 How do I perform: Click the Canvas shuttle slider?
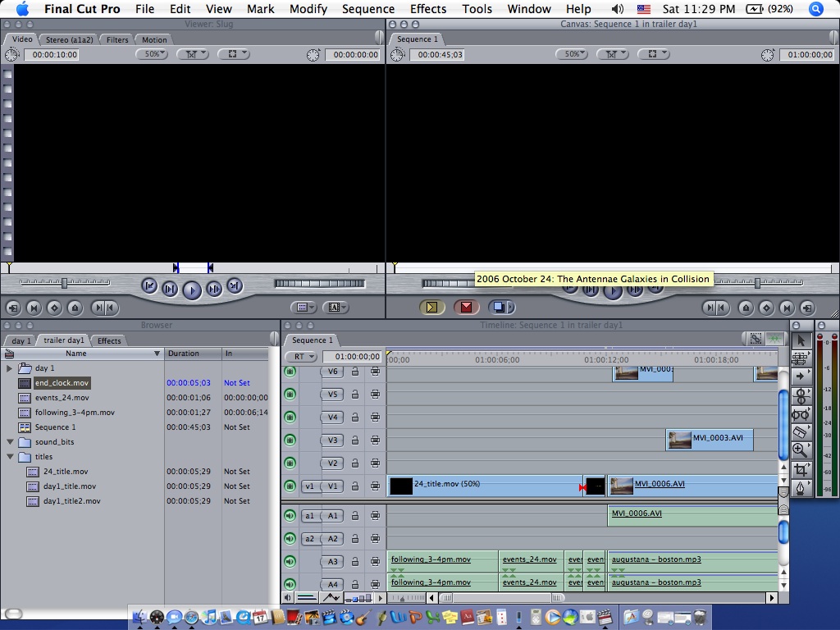(757, 282)
